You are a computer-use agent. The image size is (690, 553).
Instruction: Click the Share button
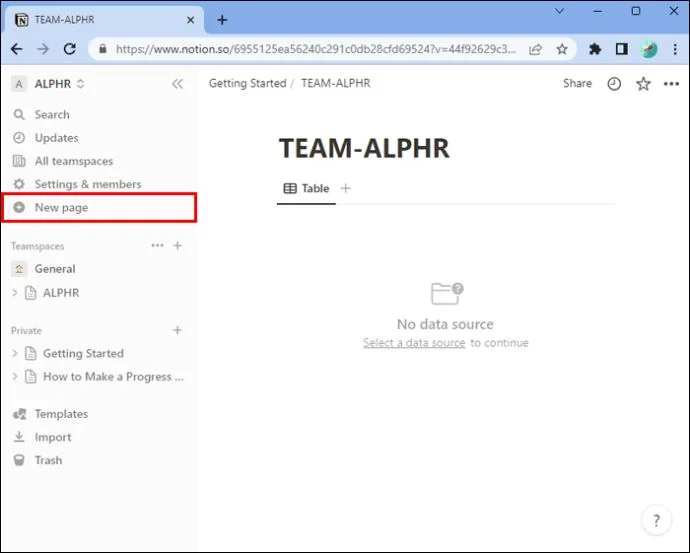(x=577, y=83)
